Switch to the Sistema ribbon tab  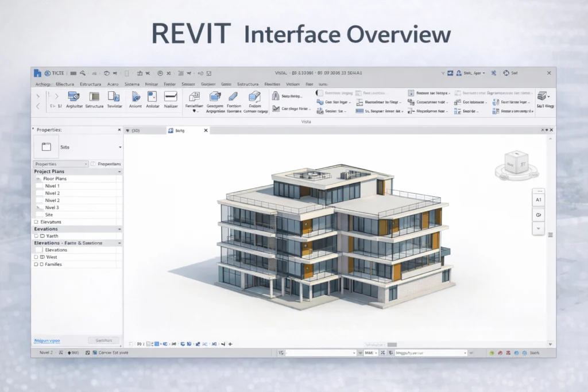click(x=132, y=83)
